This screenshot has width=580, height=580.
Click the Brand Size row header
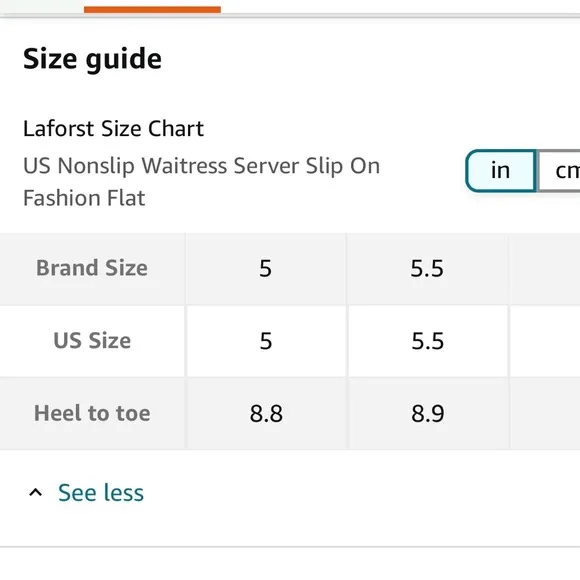click(92, 268)
